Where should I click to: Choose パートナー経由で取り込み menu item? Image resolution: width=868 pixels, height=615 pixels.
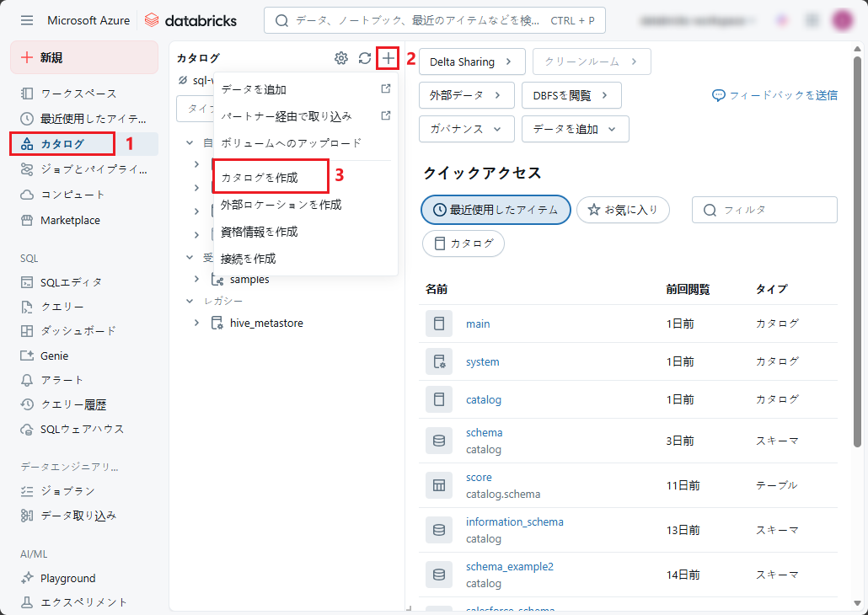pyautogui.click(x=306, y=116)
